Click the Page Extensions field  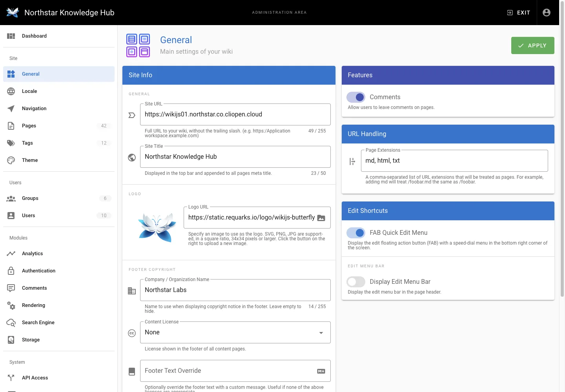point(454,161)
